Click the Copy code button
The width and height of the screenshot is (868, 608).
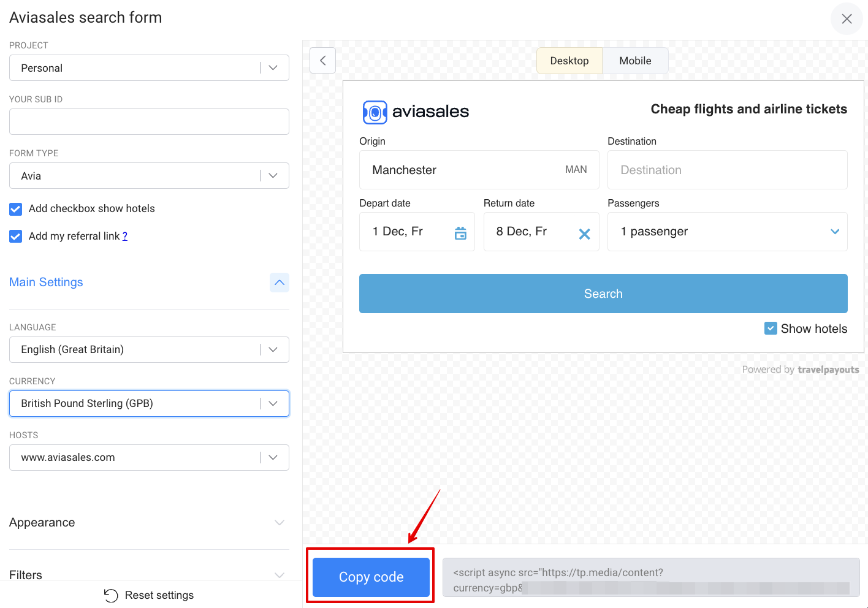pyautogui.click(x=370, y=576)
